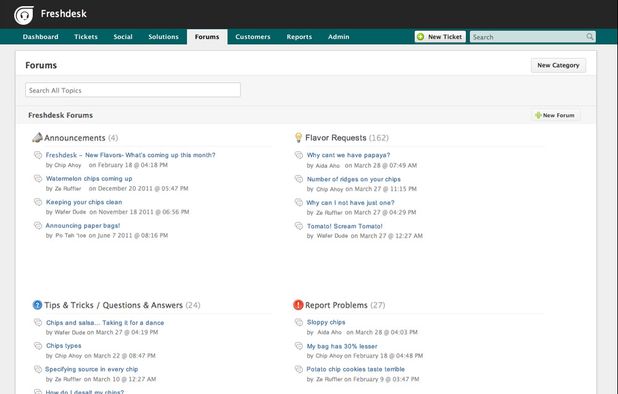Click the New Category button
The image size is (618, 394).
click(558, 65)
